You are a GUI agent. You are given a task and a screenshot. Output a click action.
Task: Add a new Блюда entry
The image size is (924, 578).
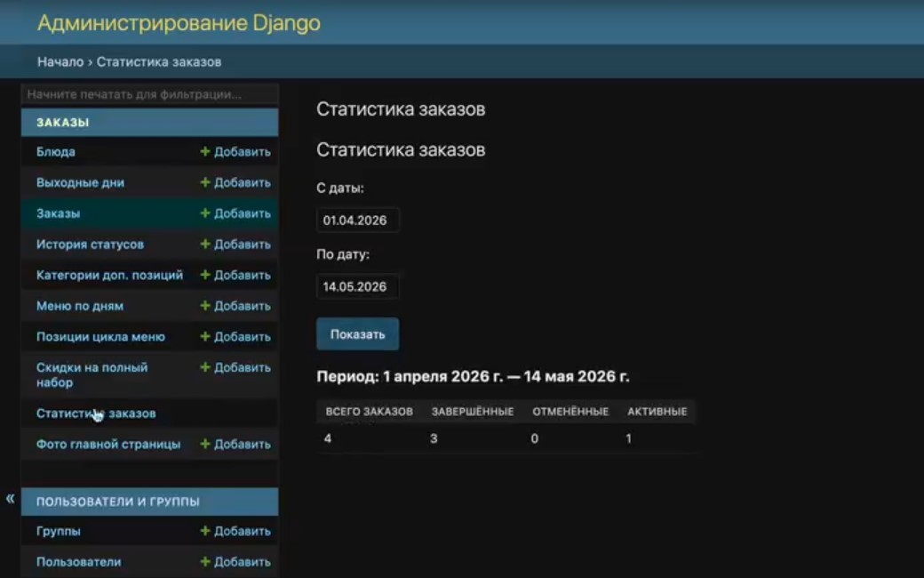pyautogui.click(x=235, y=151)
